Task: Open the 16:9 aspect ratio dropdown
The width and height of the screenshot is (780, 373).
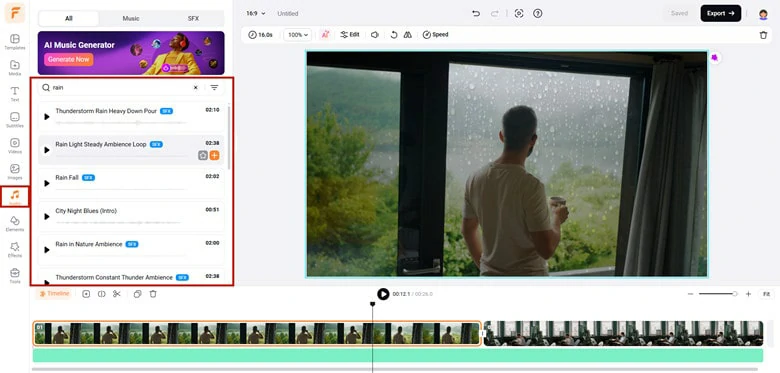Action: pos(256,13)
